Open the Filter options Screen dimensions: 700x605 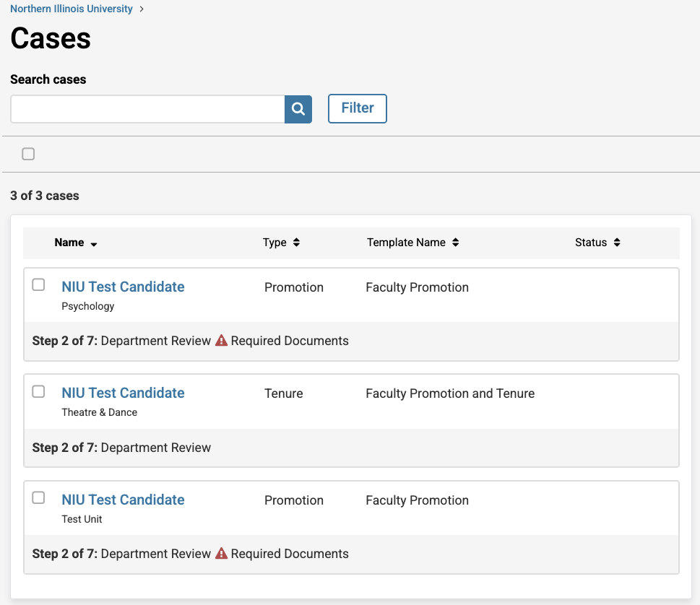click(x=358, y=108)
